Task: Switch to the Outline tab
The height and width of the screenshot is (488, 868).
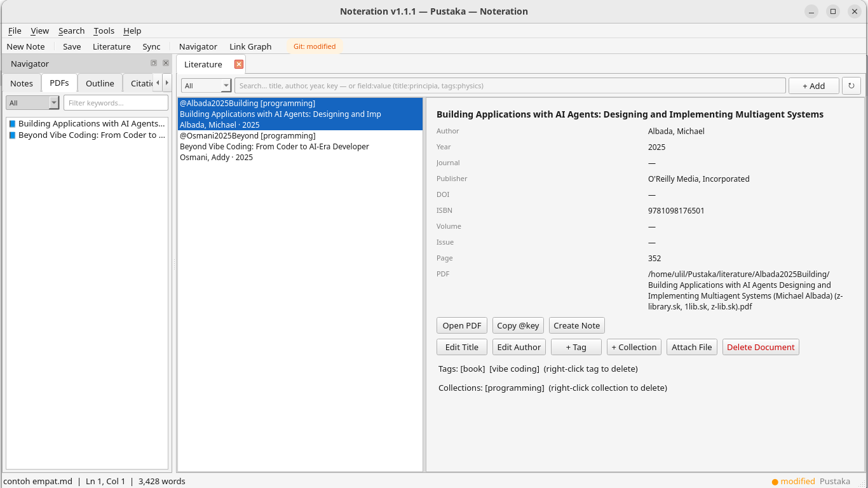Action: point(100,83)
